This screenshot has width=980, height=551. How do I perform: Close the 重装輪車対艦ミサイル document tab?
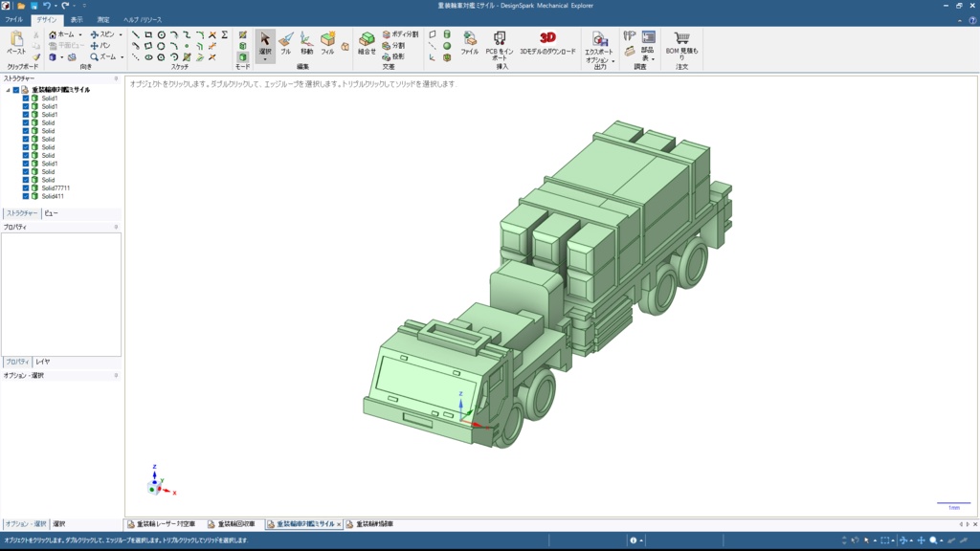tap(339, 525)
